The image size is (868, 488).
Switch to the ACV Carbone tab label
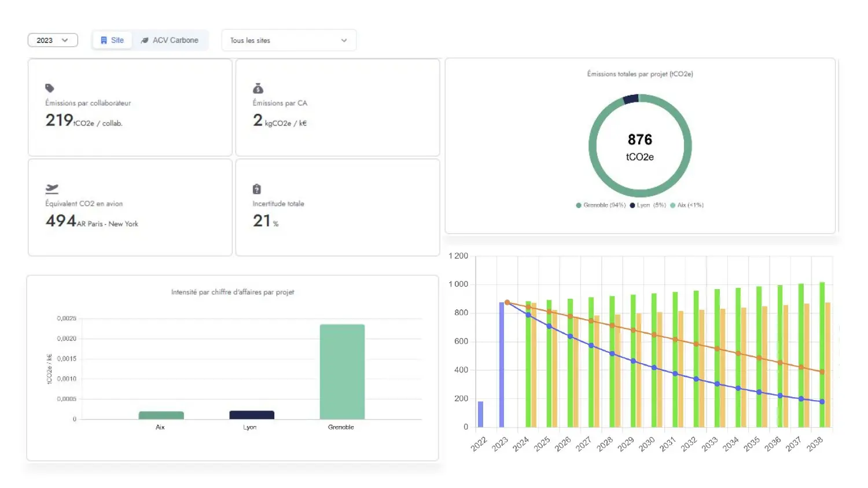[175, 40]
